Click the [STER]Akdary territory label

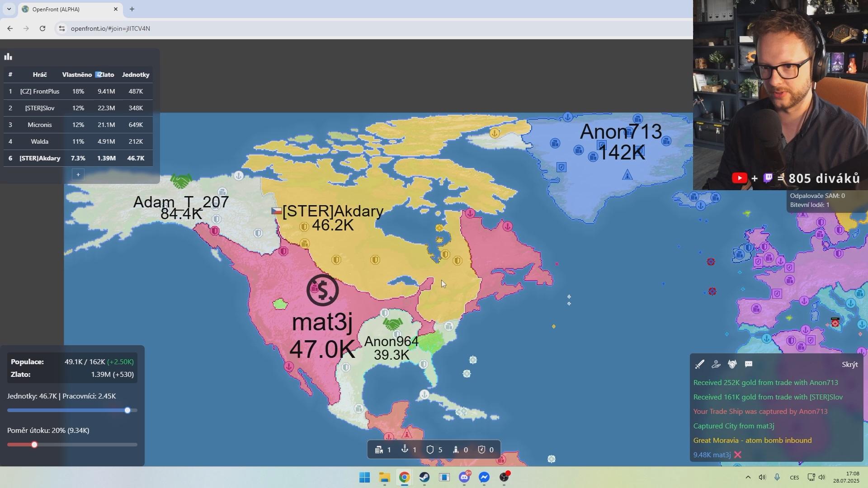click(x=333, y=211)
